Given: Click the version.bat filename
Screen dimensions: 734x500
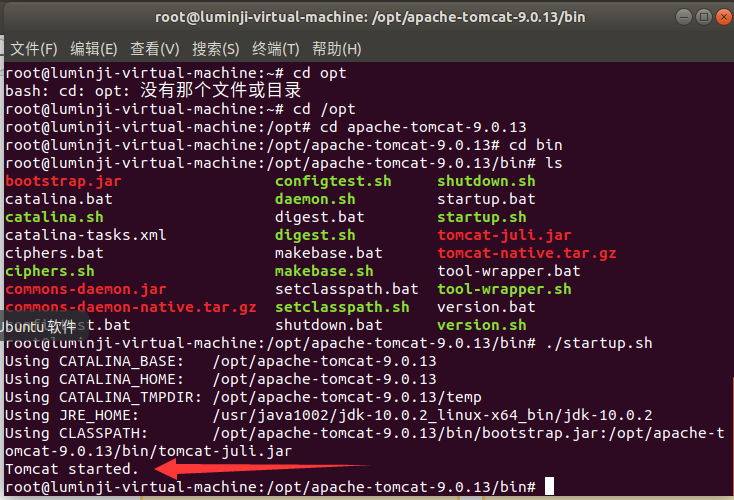Looking at the screenshot, I should pos(486,307).
